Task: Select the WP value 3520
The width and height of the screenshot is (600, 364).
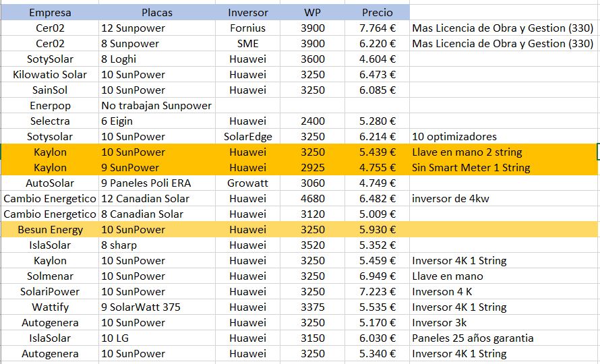Action: coord(312,245)
